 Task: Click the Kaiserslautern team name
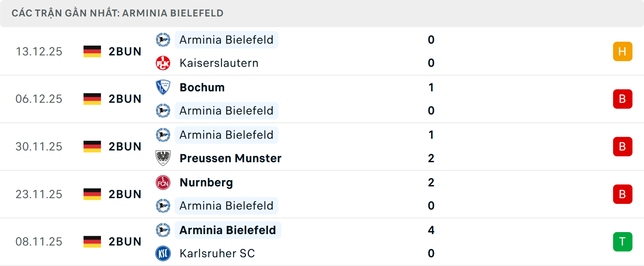coord(219,63)
